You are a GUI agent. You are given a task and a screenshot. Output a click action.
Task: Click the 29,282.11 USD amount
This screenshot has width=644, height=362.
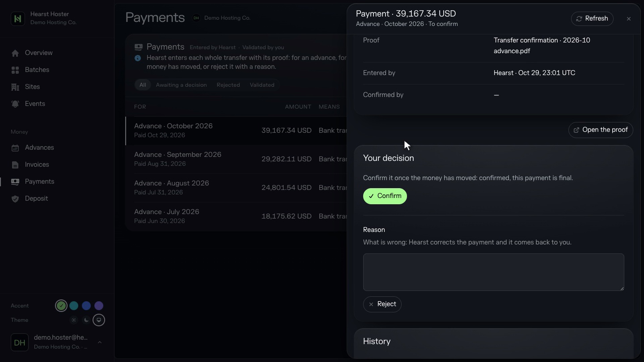[x=286, y=159]
